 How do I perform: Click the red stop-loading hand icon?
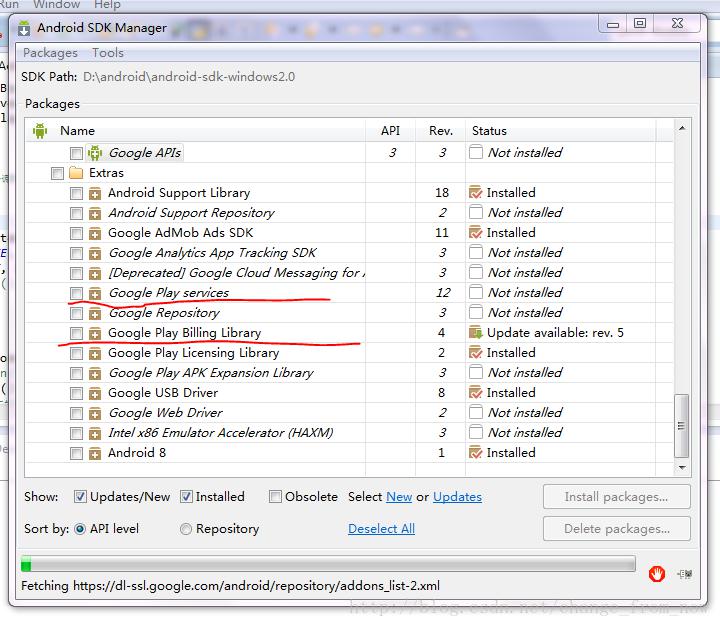pyautogui.click(x=657, y=573)
